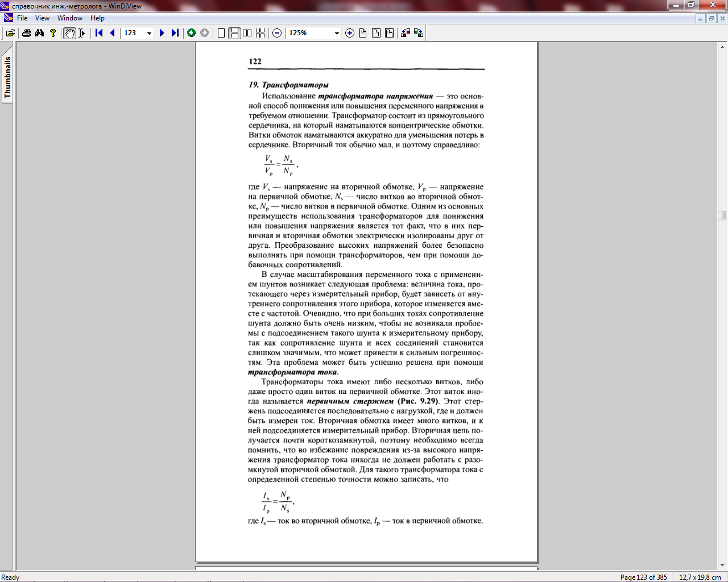728x582 pixels.
Task: Click the '12,7 x 19,8 cm' page size status
Action: point(700,577)
